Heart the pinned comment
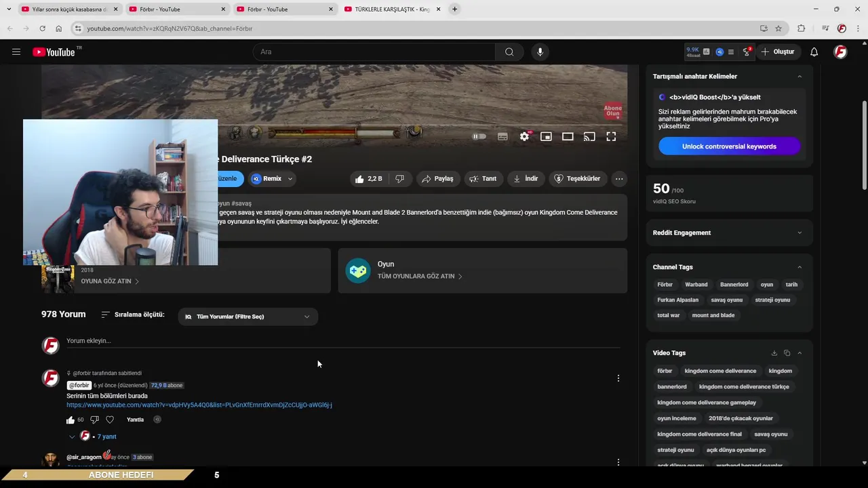The height and width of the screenshot is (488, 868). coord(110,420)
